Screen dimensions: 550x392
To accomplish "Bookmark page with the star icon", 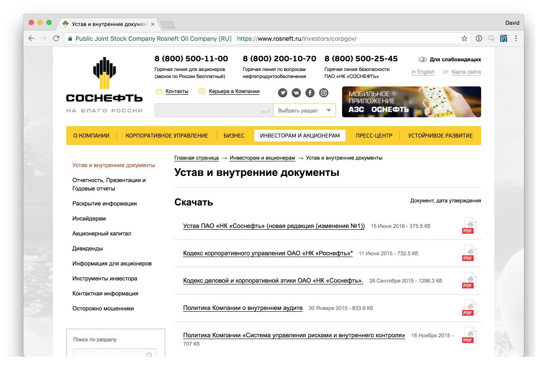I will click(464, 38).
